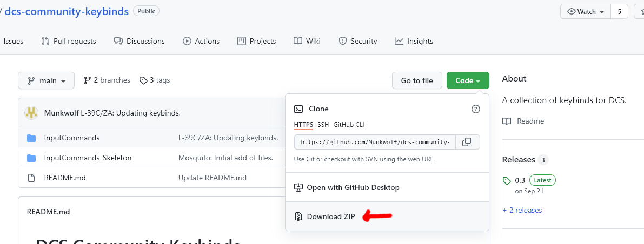Open the Projects tab
644x244 pixels.
point(257,41)
